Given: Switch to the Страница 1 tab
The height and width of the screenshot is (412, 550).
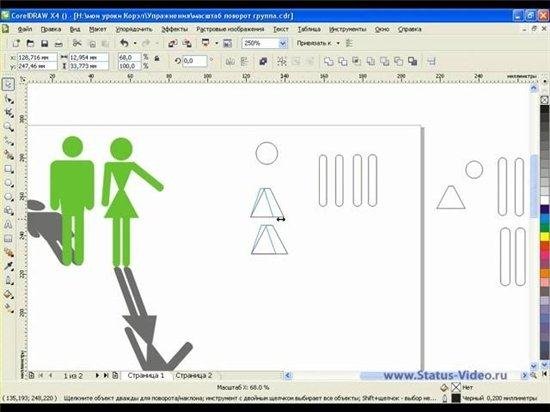Looking at the screenshot, I should click(146, 376).
